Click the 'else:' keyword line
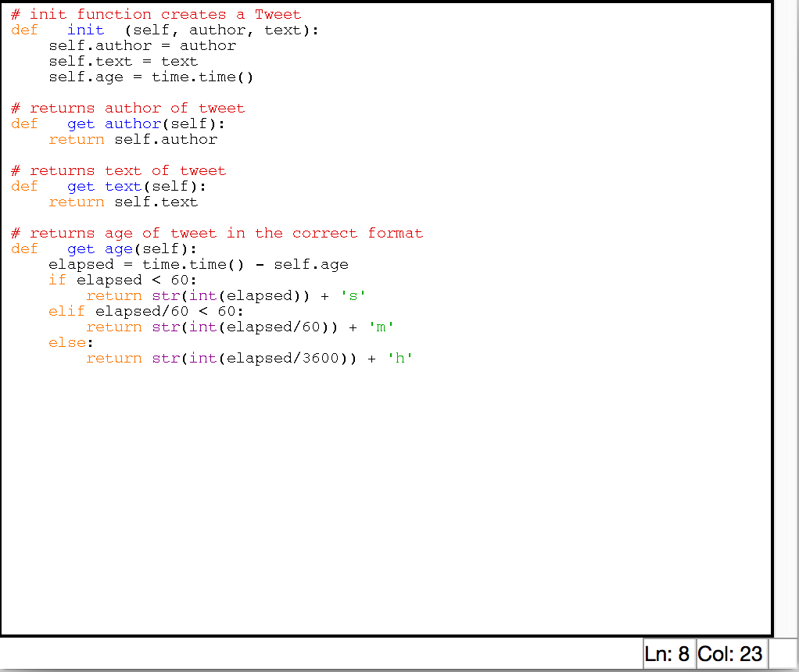 tap(71, 343)
